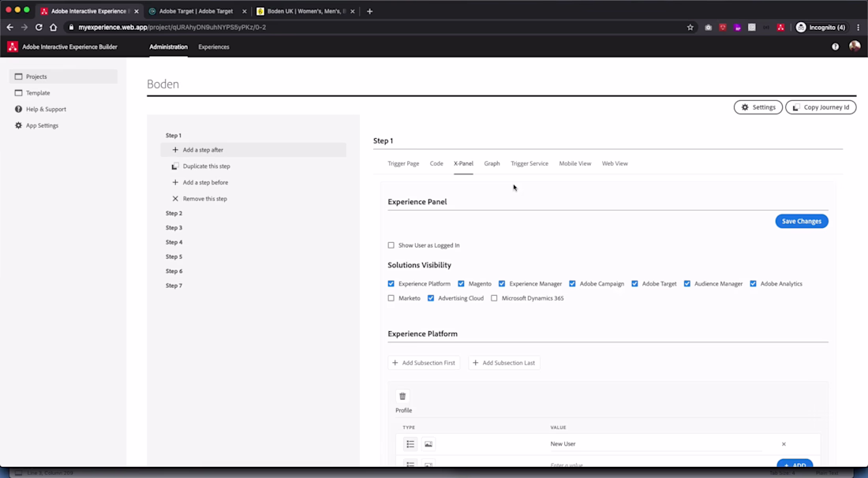Select image type icon in New User row
This screenshot has width=868, height=478.
[428, 444]
